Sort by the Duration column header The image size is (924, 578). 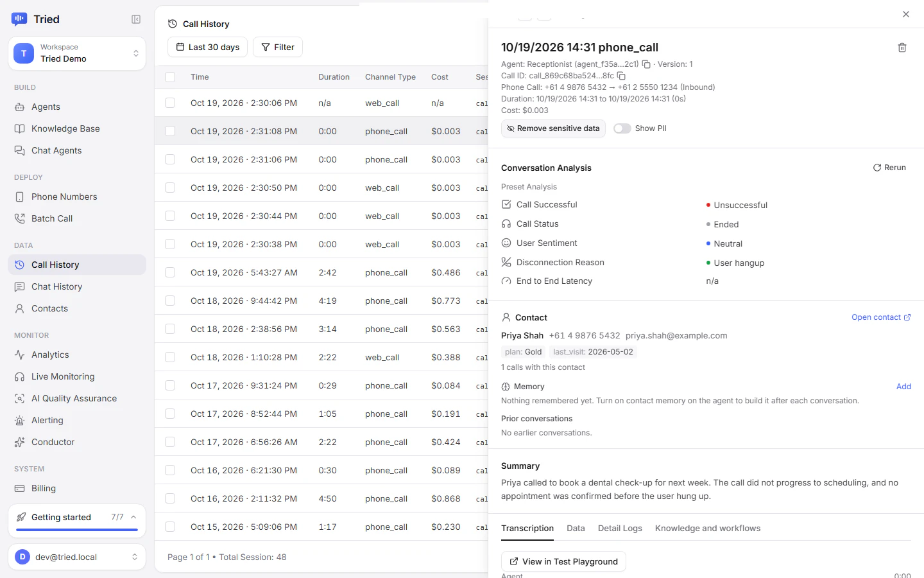pos(334,77)
